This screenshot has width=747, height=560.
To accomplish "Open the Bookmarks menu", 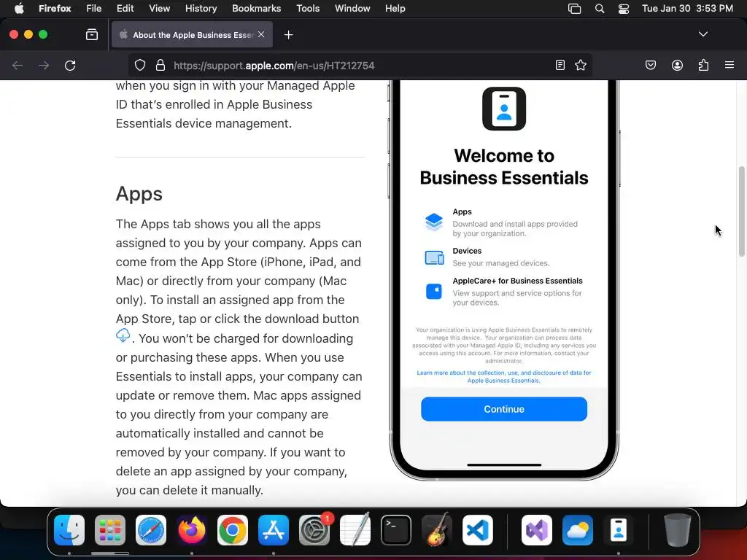I will click(256, 8).
